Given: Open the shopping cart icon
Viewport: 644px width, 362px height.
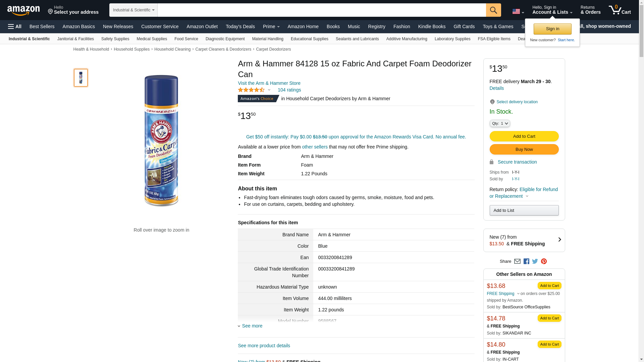Looking at the screenshot, I should [620, 10].
